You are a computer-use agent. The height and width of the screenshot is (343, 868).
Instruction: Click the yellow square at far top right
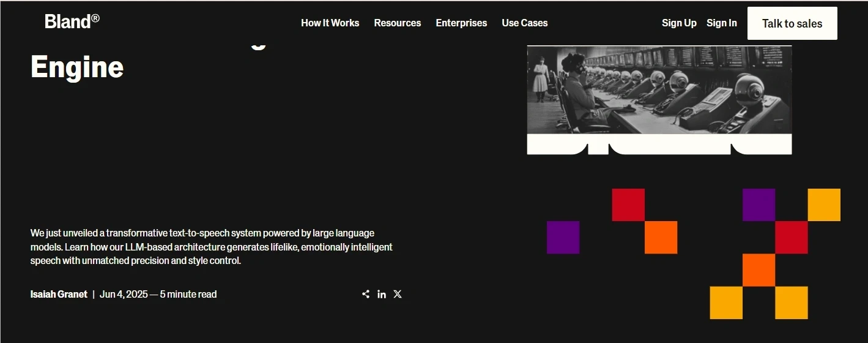pos(823,205)
